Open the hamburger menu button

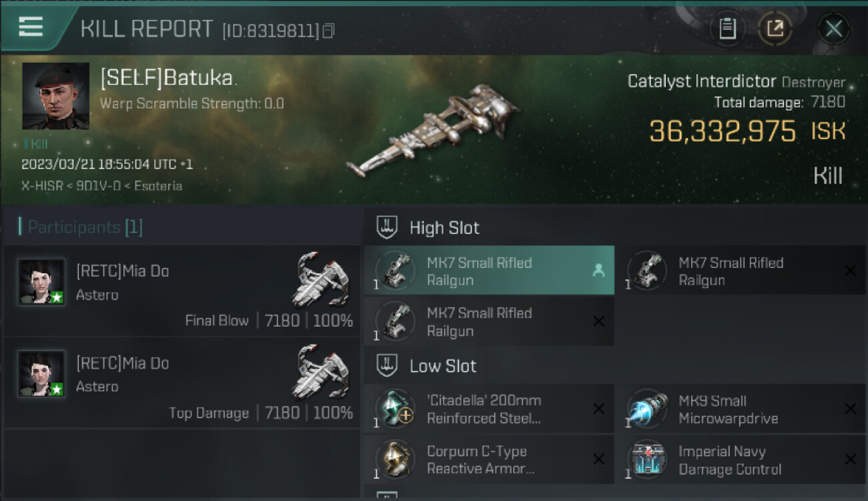[x=31, y=27]
